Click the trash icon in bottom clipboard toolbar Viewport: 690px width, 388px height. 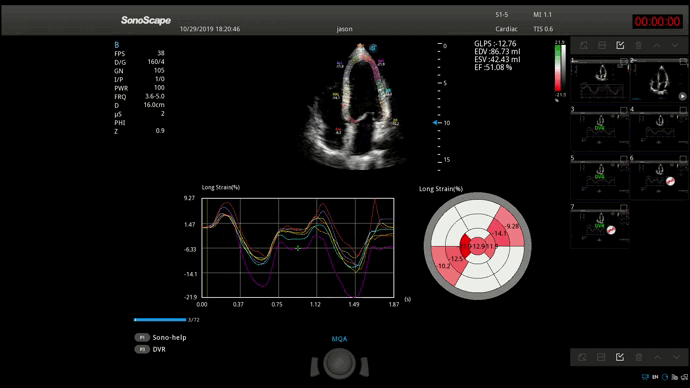pyautogui.click(x=639, y=357)
